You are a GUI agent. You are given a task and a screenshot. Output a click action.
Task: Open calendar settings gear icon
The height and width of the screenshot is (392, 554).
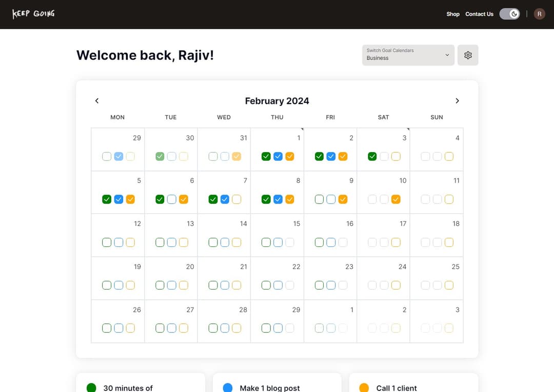[468, 55]
